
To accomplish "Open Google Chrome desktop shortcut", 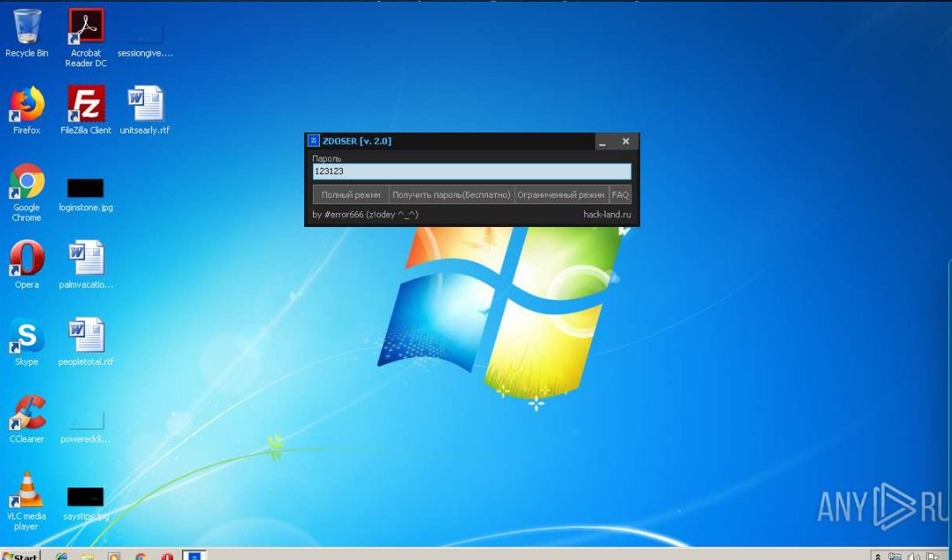I will pos(27,182).
